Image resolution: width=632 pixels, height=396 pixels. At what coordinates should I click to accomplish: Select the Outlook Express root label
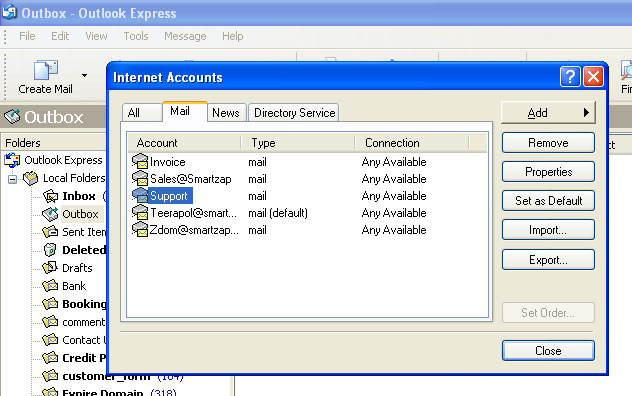coord(63,160)
